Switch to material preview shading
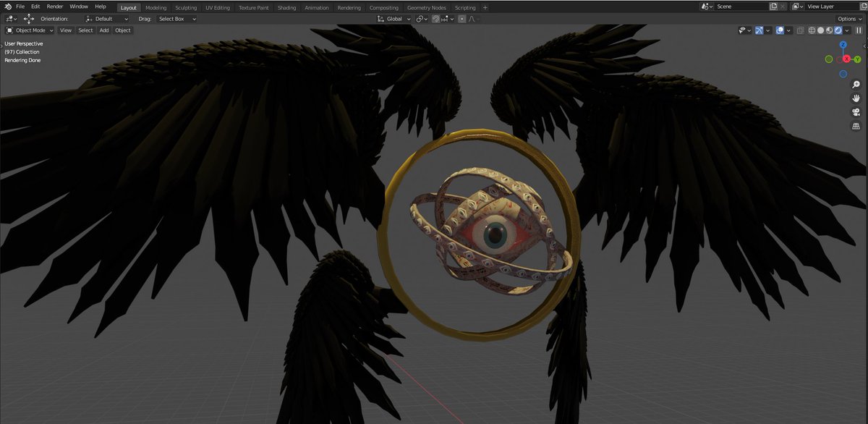Viewport: 868px width, 424px height. [829, 30]
